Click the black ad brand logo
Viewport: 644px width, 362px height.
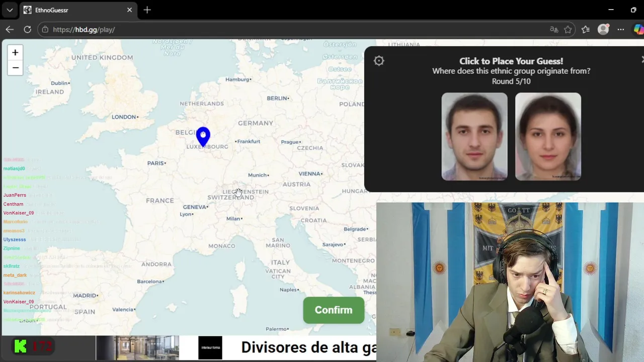click(210, 348)
